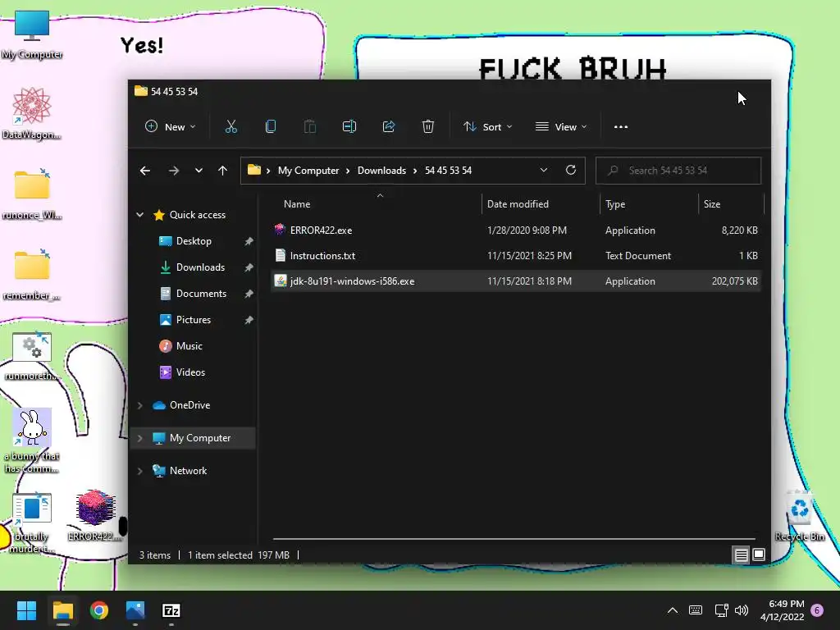Go up one folder level

[x=223, y=171]
